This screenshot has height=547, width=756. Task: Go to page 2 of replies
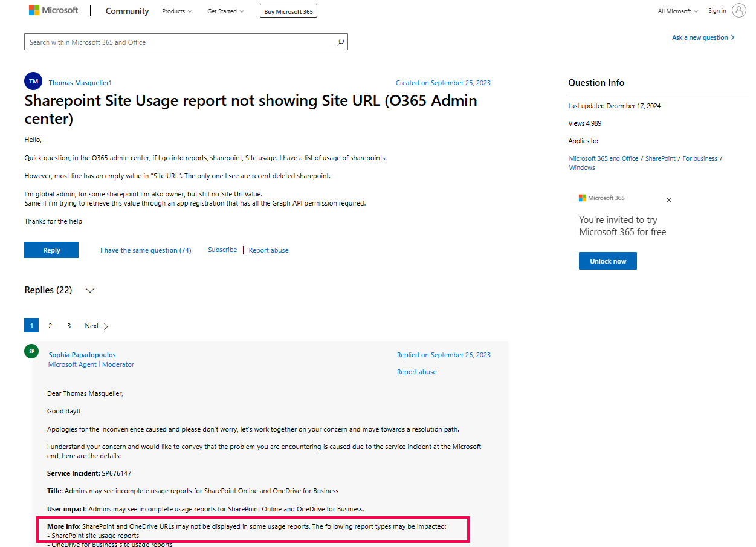[x=50, y=326]
